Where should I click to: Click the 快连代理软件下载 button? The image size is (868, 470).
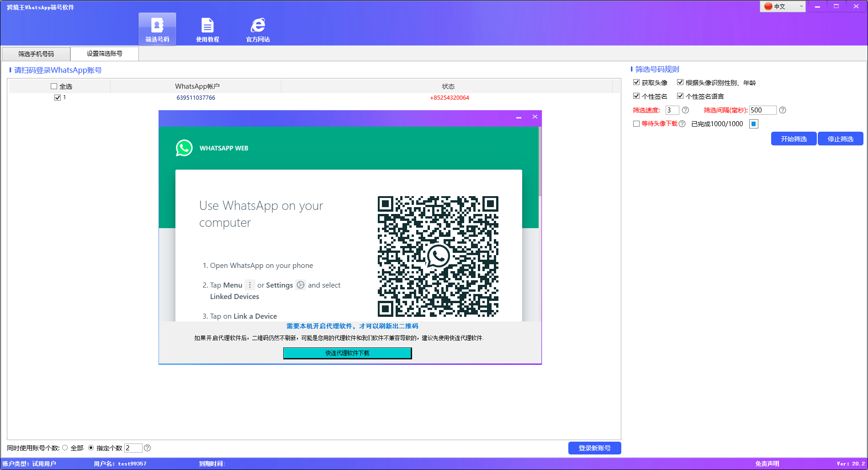click(x=347, y=353)
